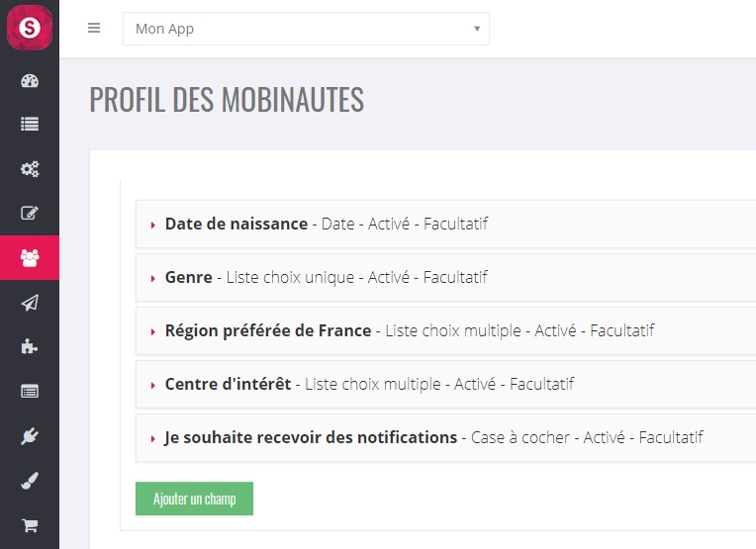
Task: Expand Région préférée de France field
Action: pyautogui.click(x=446, y=331)
